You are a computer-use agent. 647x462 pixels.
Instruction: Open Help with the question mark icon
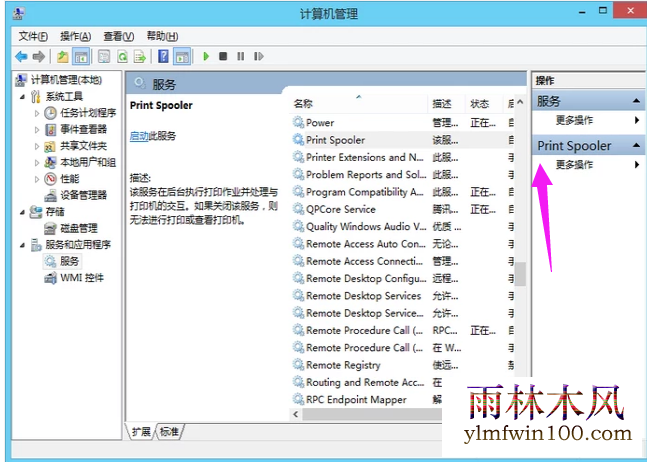pyautogui.click(x=163, y=57)
